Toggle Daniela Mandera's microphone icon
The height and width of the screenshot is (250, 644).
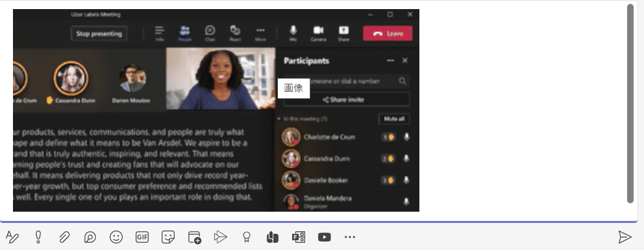point(406,201)
